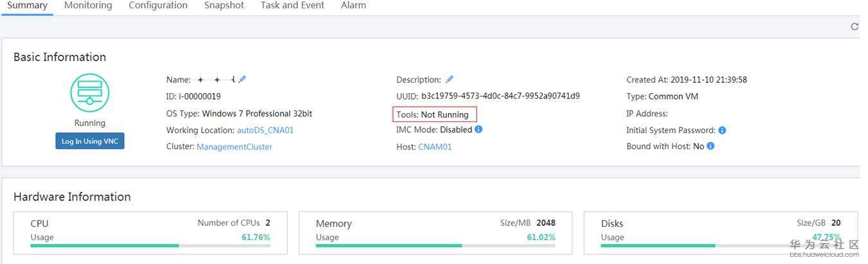Click the Initial System Password info icon
This screenshot has width=868, height=264.
(x=722, y=130)
